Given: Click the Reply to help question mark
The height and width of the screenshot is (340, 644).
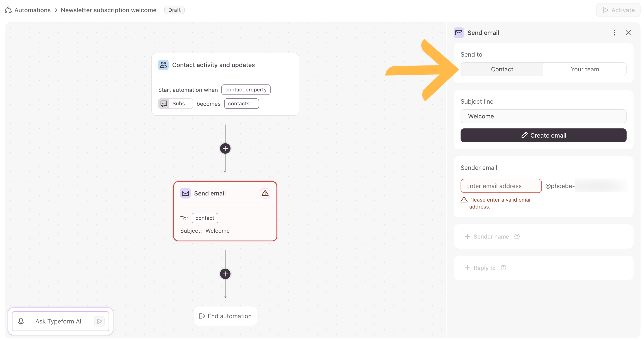Looking at the screenshot, I should point(503,268).
